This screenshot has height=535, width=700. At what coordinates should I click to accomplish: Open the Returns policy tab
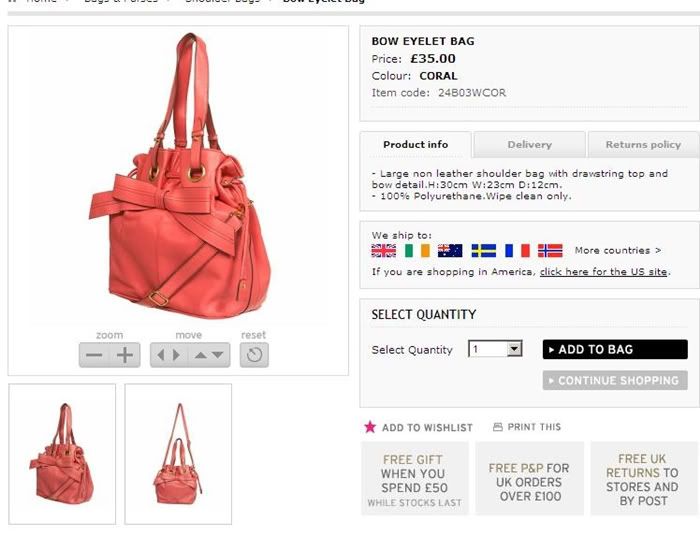point(643,145)
